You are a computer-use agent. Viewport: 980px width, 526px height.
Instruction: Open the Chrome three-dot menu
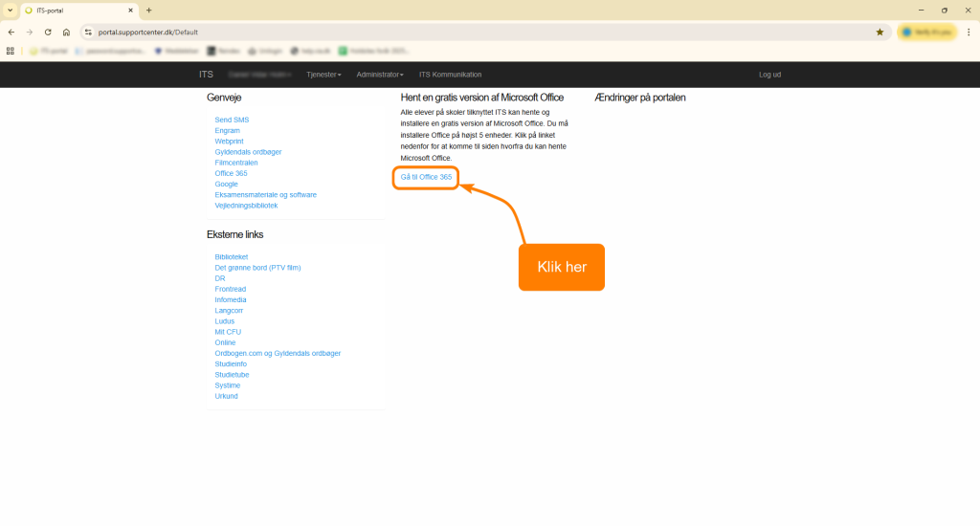[969, 32]
